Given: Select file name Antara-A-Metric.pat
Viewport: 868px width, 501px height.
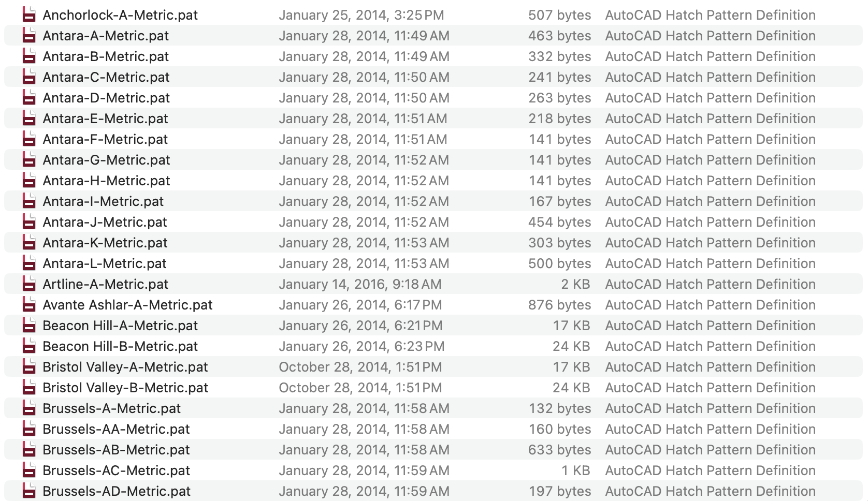Looking at the screenshot, I should [106, 36].
